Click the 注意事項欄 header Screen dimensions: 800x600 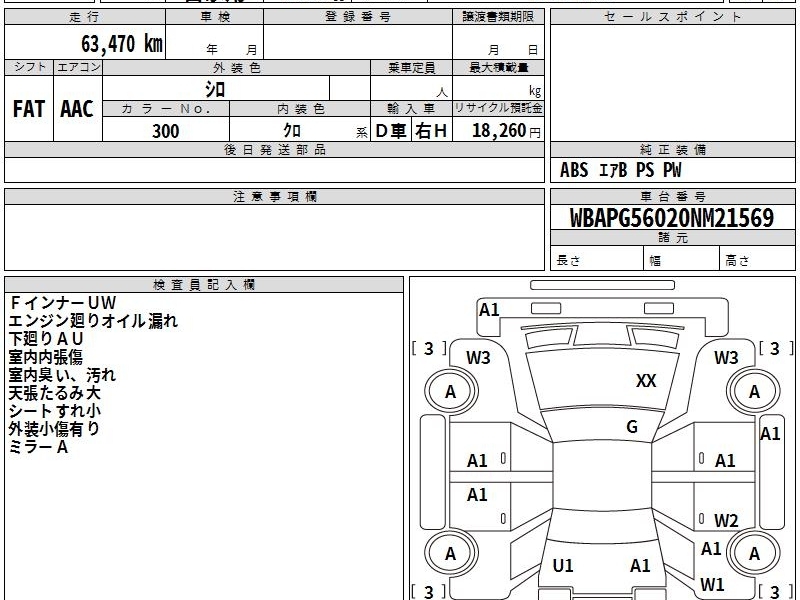point(274,196)
